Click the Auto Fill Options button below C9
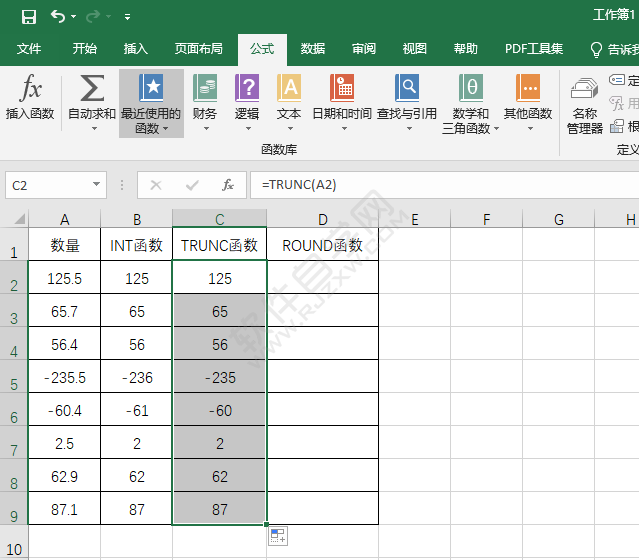Viewport: 639px width, 560px height. coord(277,536)
